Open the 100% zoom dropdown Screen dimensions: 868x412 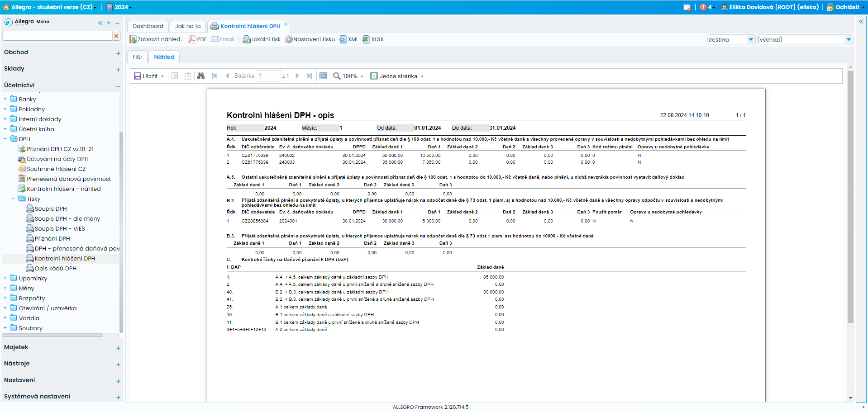click(x=348, y=76)
